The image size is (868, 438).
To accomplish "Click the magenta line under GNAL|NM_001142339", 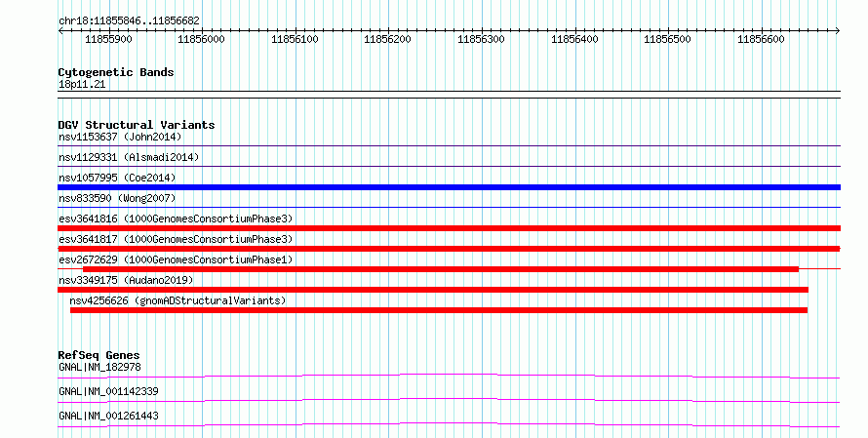I will coord(449,401).
